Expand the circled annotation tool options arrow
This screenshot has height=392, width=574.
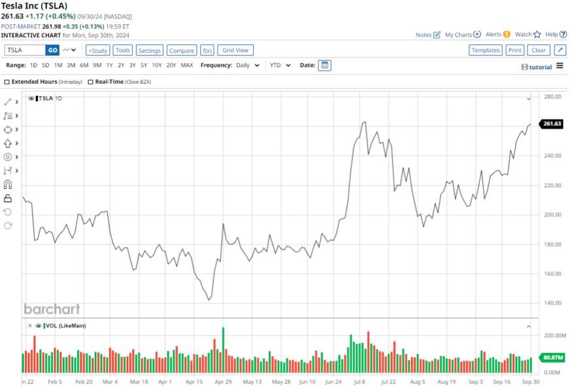pyautogui.click(x=16, y=157)
